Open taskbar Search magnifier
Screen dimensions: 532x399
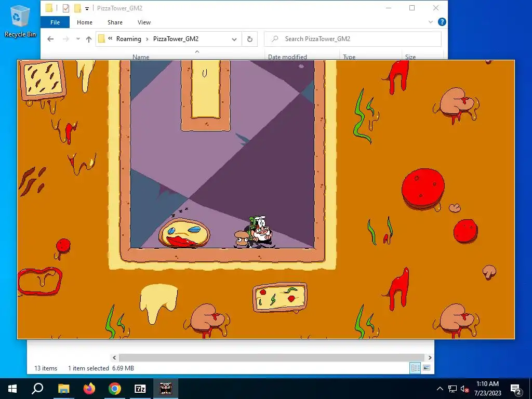pos(37,389)
